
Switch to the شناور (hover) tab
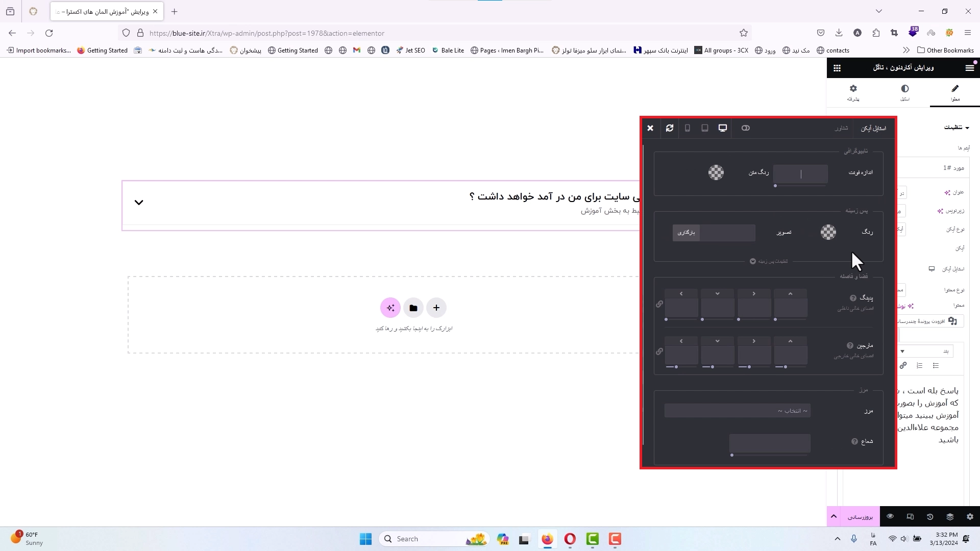point(841,128)
